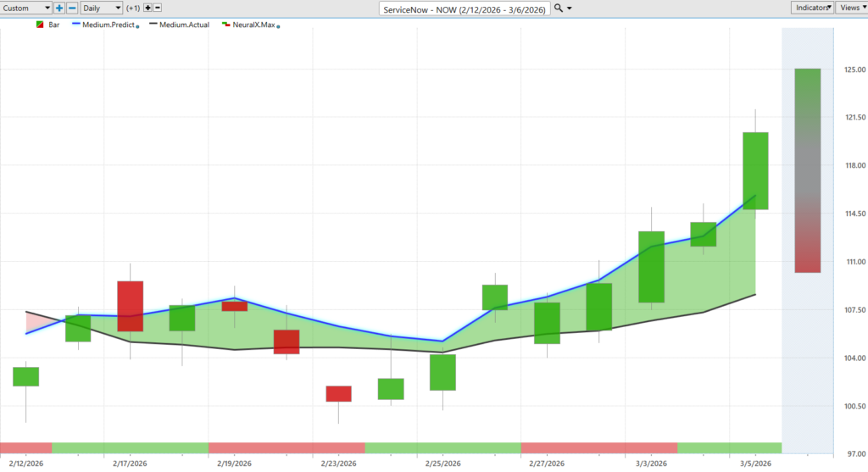This screenshot has height=472, width=868.
Task: Click the 114.50 price axis label
Action: (x=854, y=214)
